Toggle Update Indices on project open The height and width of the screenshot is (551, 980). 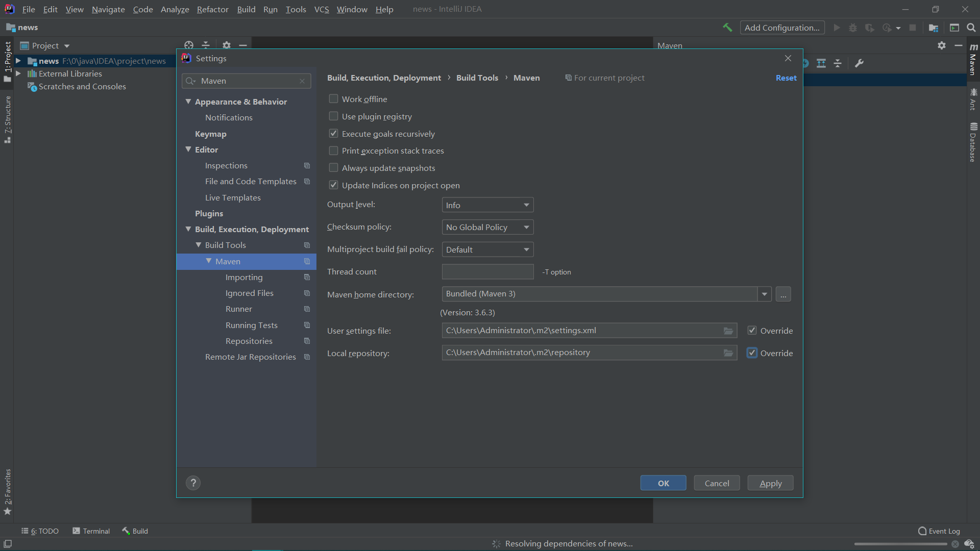coord(333,185)
